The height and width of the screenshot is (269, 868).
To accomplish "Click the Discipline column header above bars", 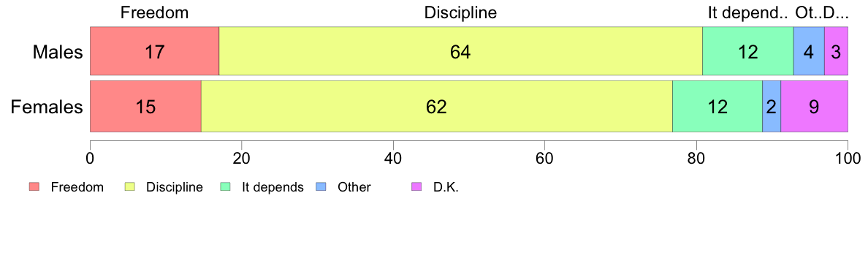I will pyautogui.click(x=460, y=12).
